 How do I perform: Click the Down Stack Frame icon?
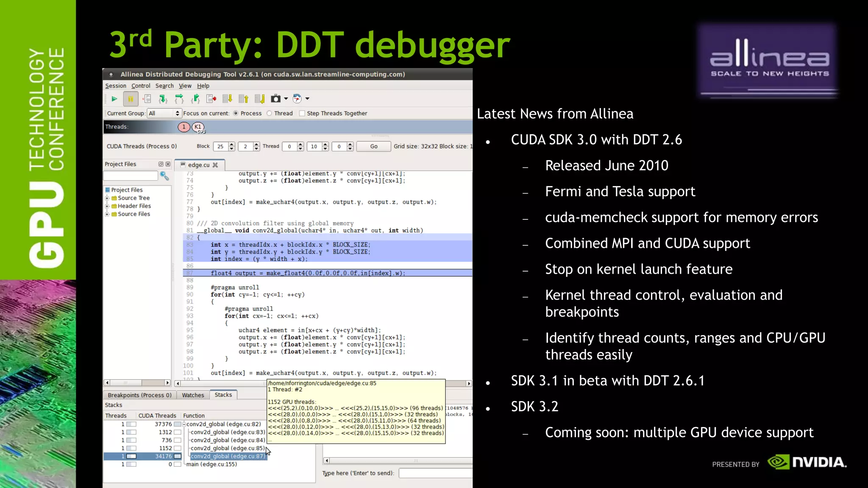(227, 99)
